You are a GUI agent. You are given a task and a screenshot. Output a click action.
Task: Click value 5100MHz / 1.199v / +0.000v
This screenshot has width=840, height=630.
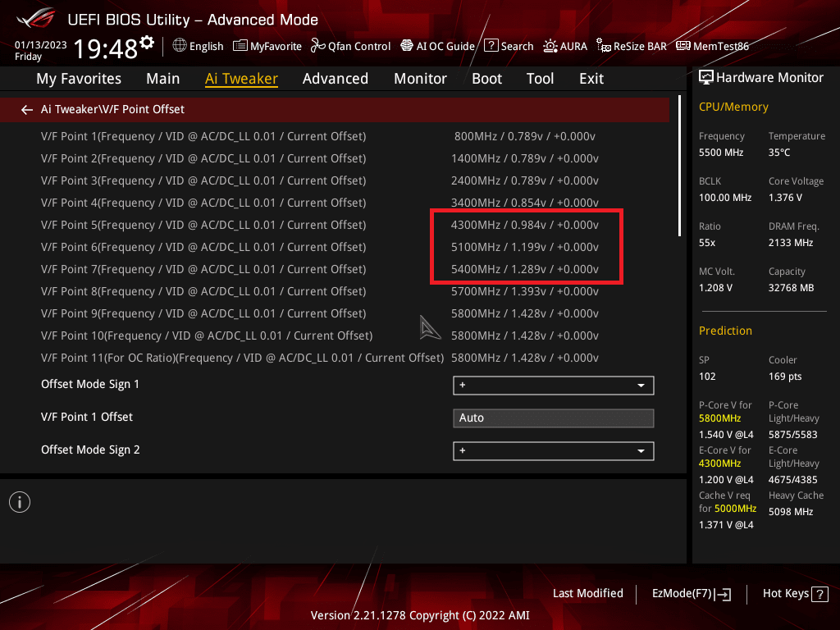point(524,248)
